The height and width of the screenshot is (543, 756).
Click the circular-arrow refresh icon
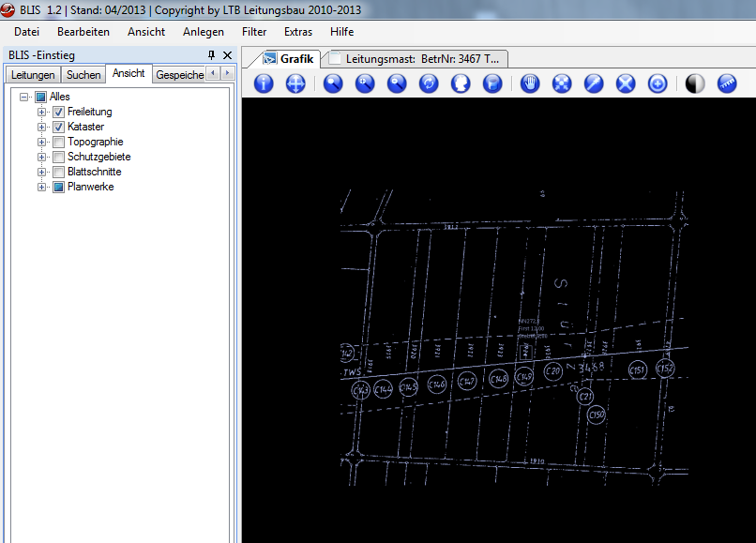pyautogui.click(x=429, y=83)
